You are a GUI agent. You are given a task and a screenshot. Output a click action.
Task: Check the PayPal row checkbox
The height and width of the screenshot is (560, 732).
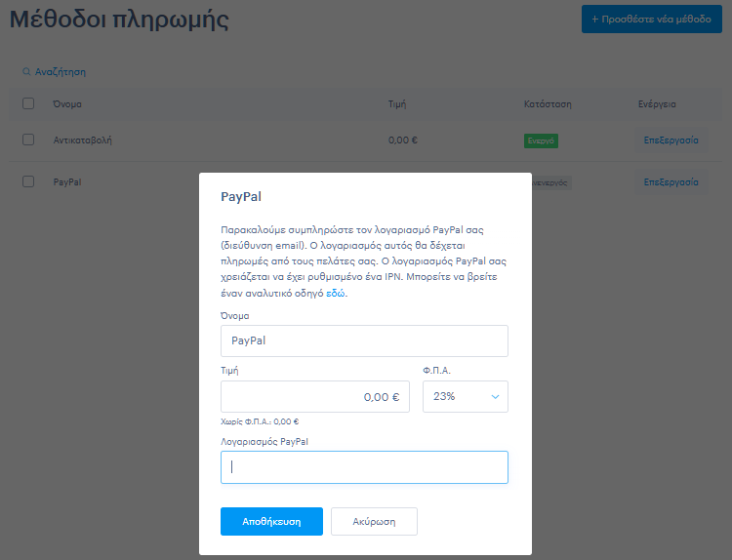pos(28,181)
